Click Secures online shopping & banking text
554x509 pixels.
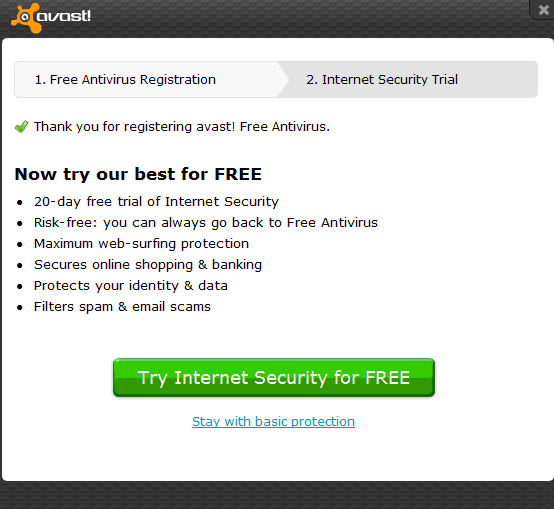148,265
